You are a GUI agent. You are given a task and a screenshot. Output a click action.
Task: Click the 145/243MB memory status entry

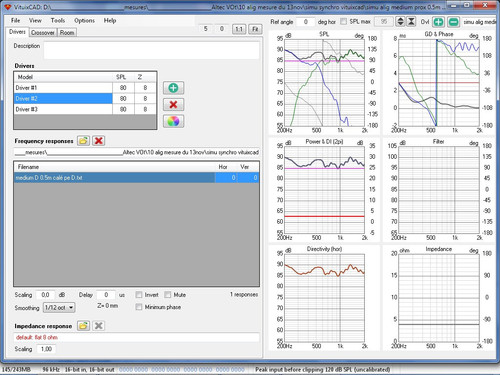pyautogui.click(x=16, y=369)
